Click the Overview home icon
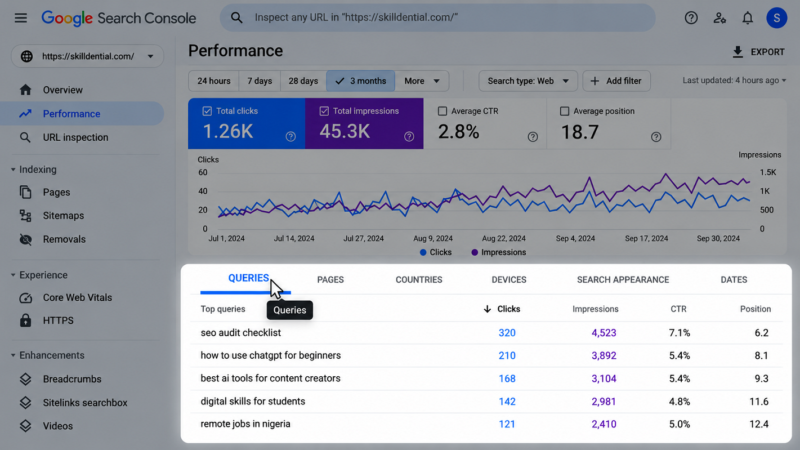Screen dimensions: 800x450 point(26,90)
